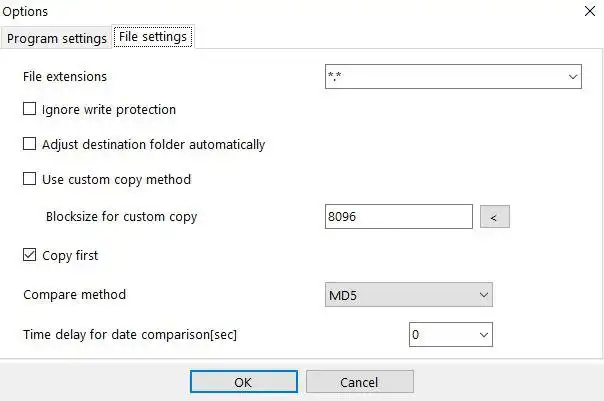
Task: Click the 'Time delay for date comparison[sec]' label
Action: point(130,335)
